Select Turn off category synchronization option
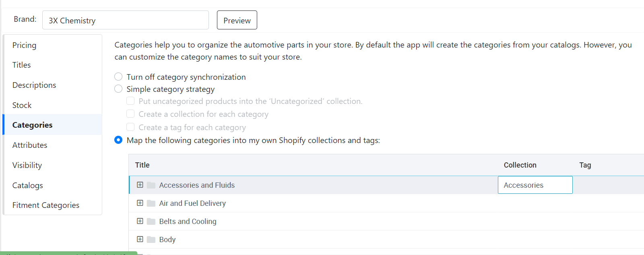Screen dimensions: 644x255 (x=118, y=77)
